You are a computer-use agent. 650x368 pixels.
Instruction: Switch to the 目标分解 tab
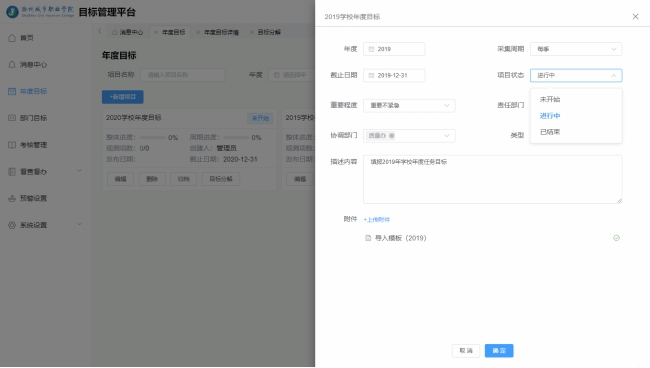tap(269, 32)
